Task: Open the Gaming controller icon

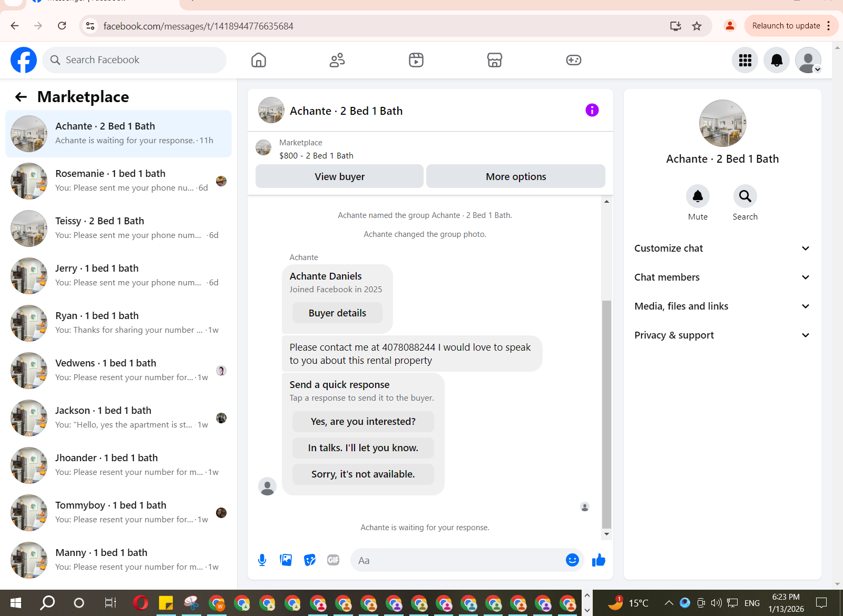Action: pyautogui.click(x=574, y=60)
